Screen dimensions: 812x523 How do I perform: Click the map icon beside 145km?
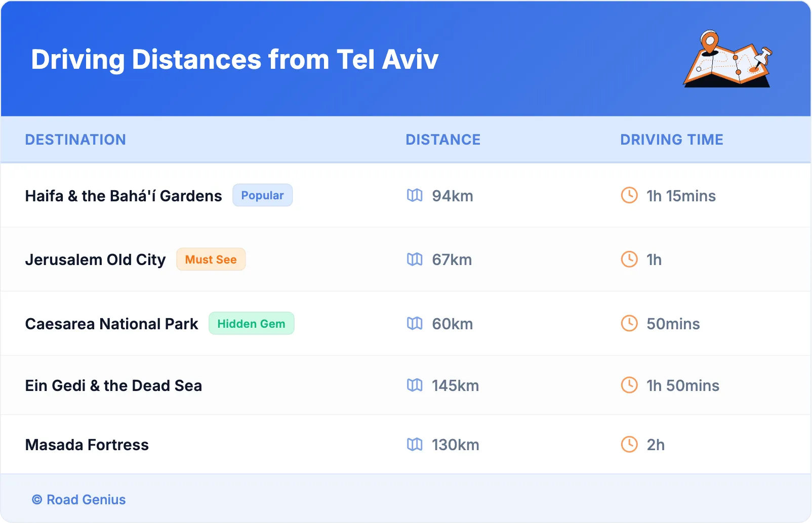click(415, 385)
